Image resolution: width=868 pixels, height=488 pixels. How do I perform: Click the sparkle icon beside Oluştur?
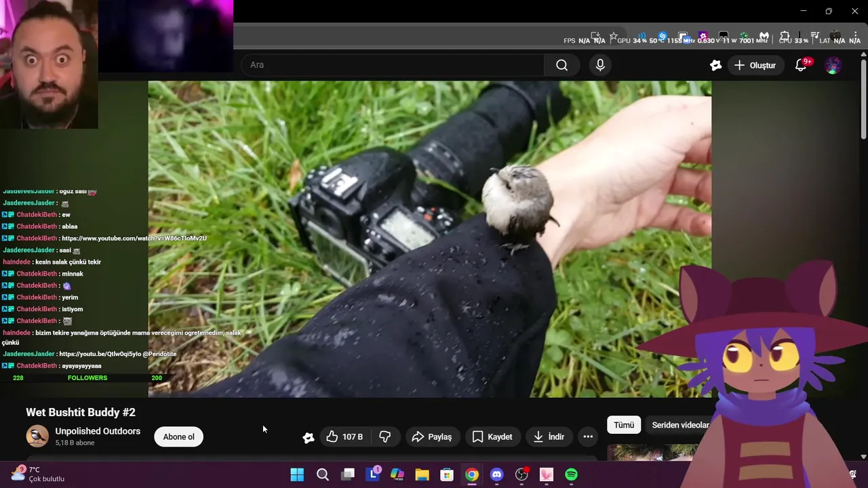coord(715,65)
